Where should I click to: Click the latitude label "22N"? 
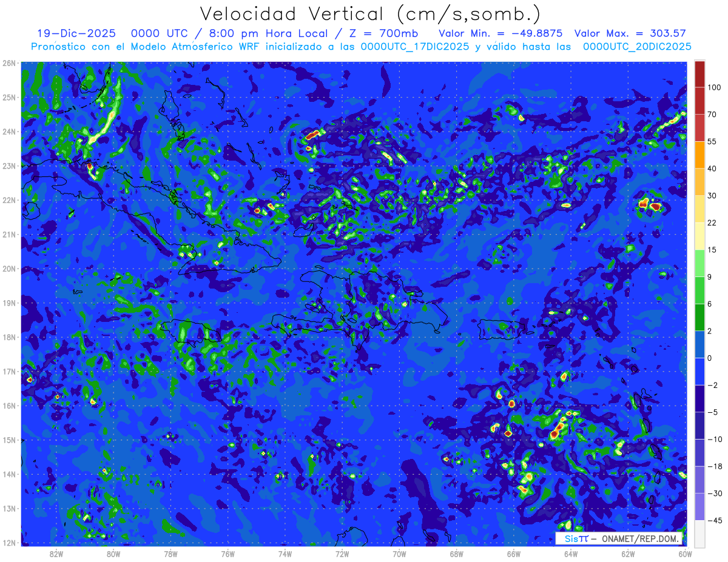point(9,200)
